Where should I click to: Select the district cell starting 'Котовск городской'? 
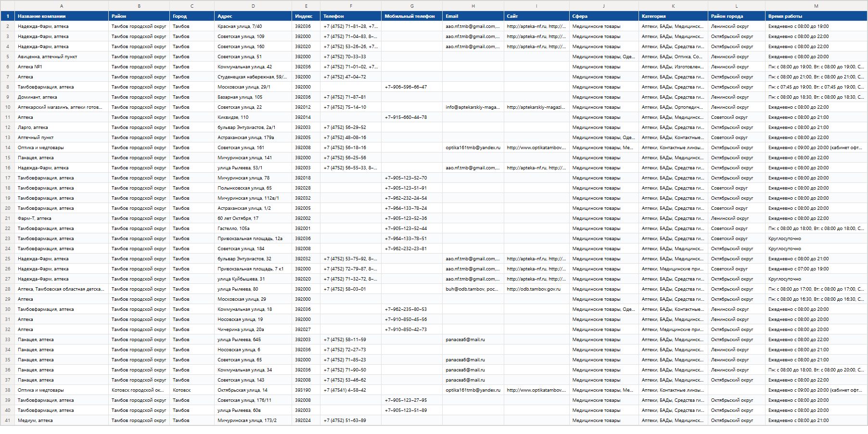click(x=139, y=390)
